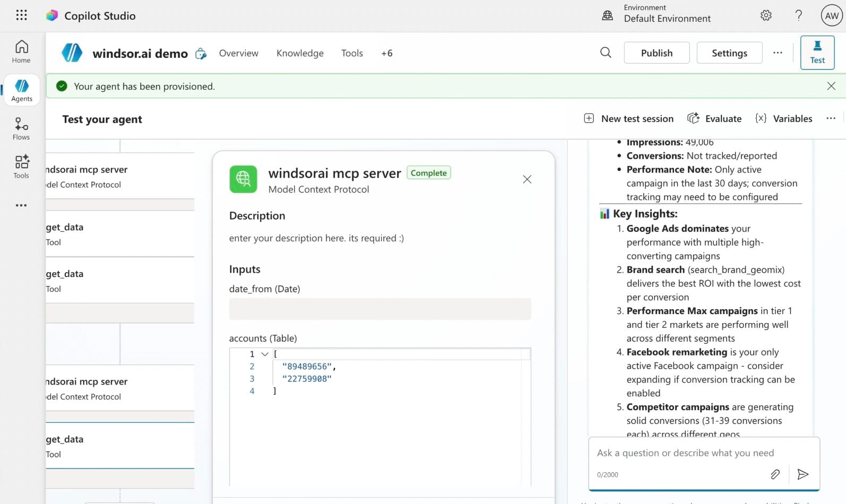The image size is (846, 504).
Task: Click the Description heading text
Action: [x=257, y=216]
